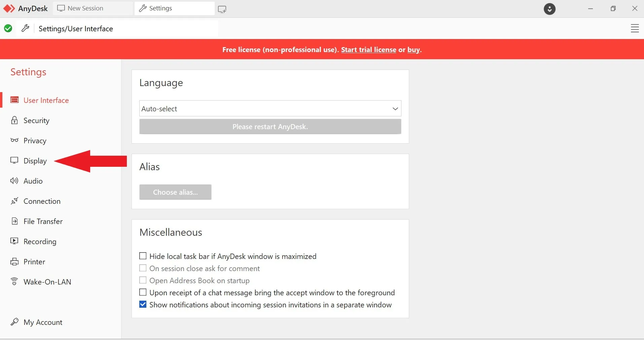
Task: Click the Start trial license link
Action: tap(368, 50)
